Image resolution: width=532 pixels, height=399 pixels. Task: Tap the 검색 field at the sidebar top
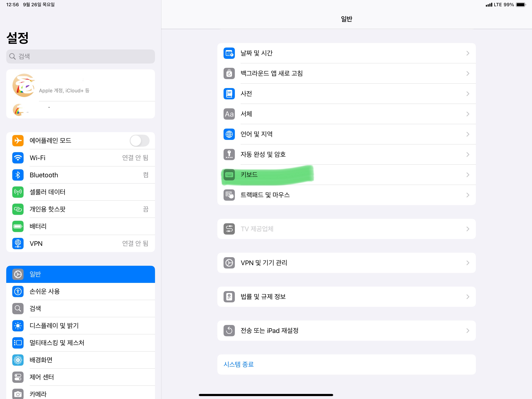tap(81, 56)
